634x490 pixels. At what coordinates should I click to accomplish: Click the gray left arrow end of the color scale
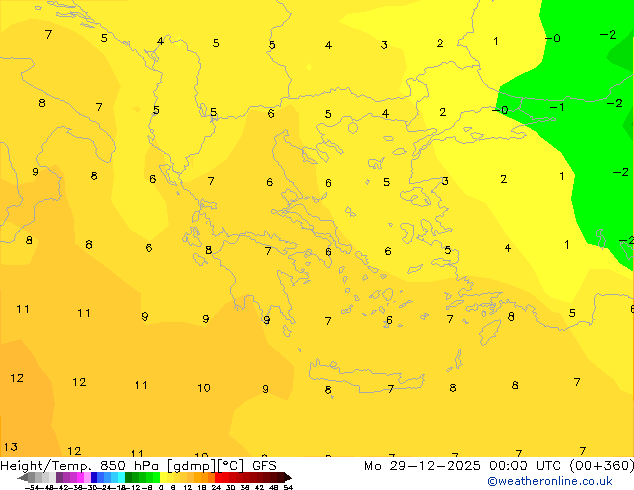point(23,478)
